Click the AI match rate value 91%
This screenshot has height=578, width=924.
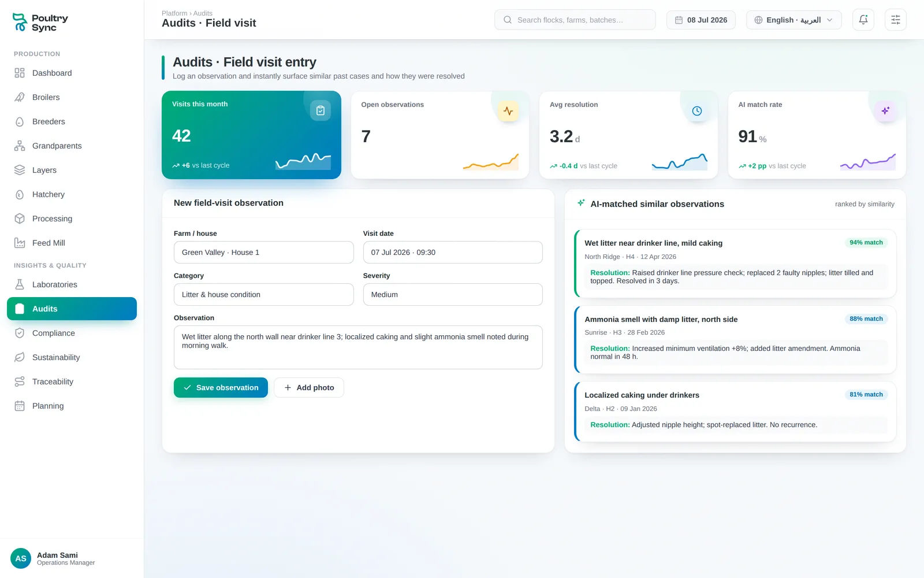click(752, 136)
